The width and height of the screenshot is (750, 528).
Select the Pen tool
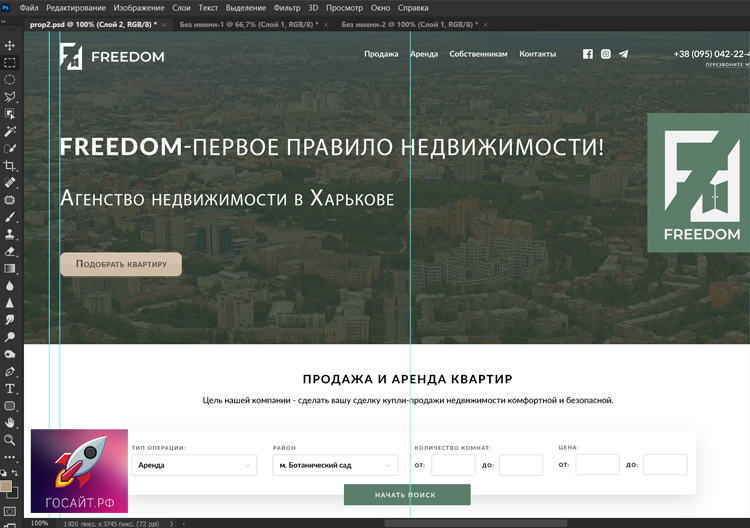click(10, 371)
